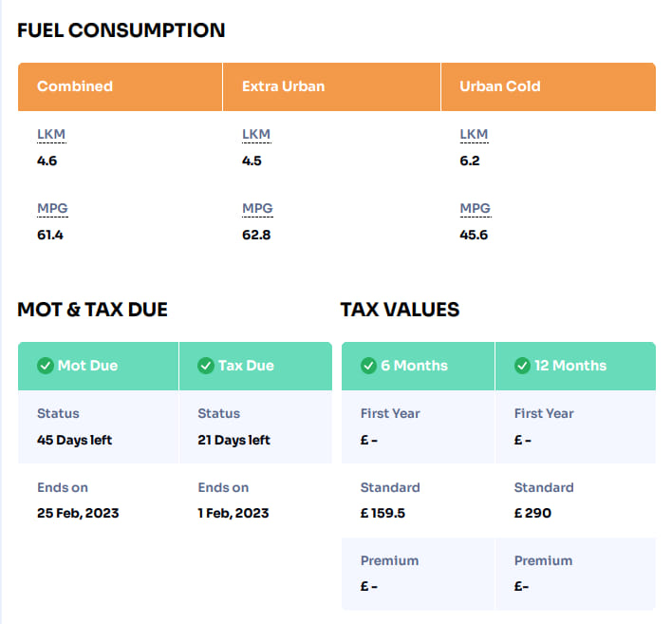
Task: Click the 6 Months checkmark icon
Action: [x=368, y=366]
